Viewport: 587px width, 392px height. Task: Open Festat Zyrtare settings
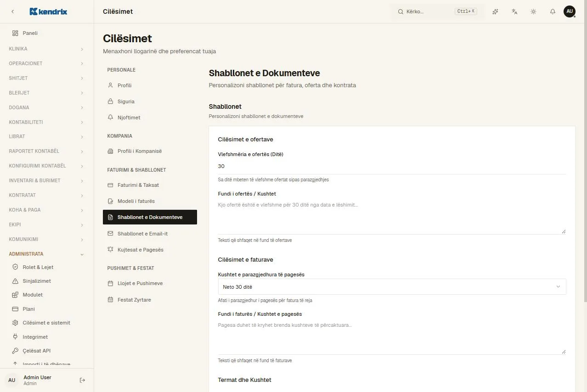point(150,300)
